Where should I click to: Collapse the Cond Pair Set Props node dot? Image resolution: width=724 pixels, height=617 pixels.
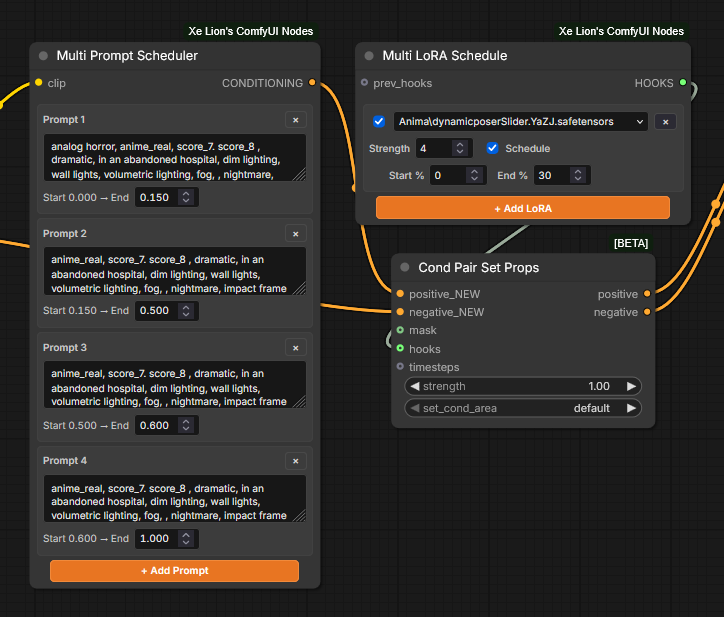pyautogui.click(x=405, y=267)
